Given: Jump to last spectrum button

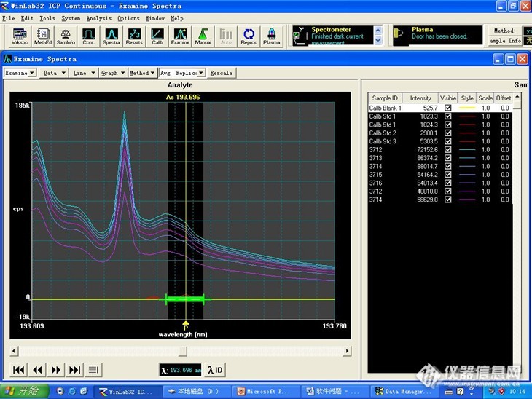Looking at the screenshot, I should (x=74, y=370).
